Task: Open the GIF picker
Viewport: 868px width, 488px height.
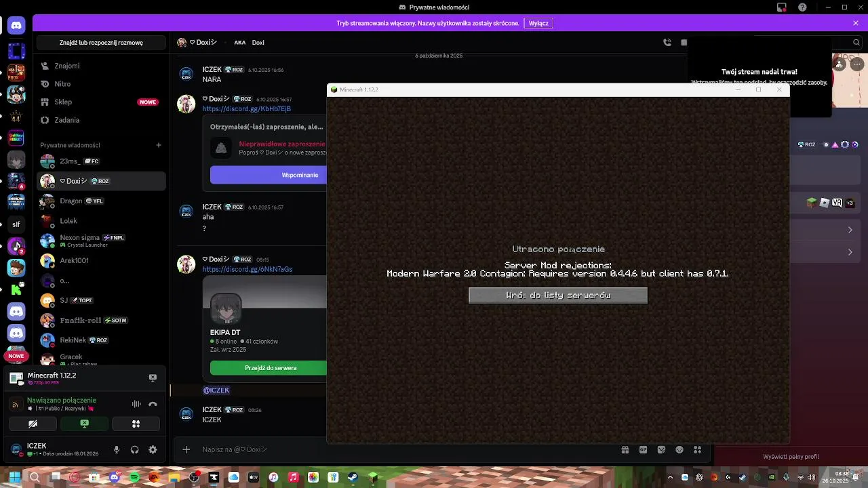Action: pyautogui.click(x=643, y=449)
